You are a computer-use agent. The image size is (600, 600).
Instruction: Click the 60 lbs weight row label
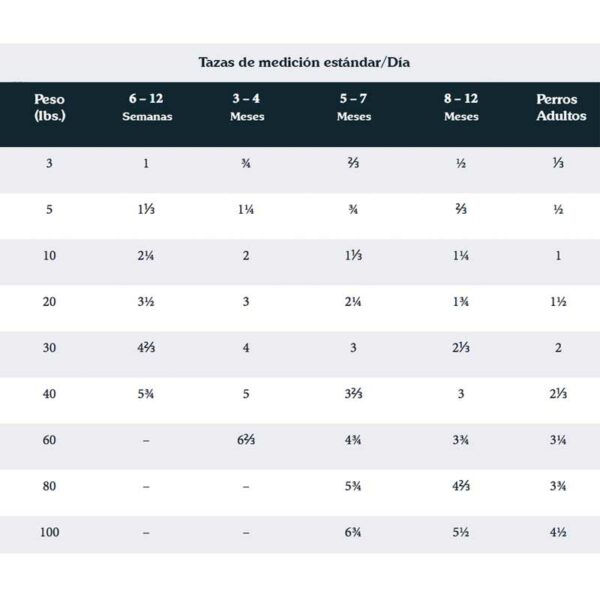tap(49, 440)
